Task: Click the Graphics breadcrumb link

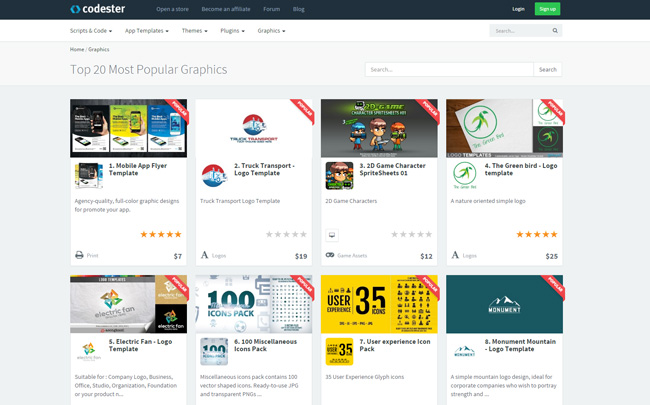Action: (x=99, y=49)
